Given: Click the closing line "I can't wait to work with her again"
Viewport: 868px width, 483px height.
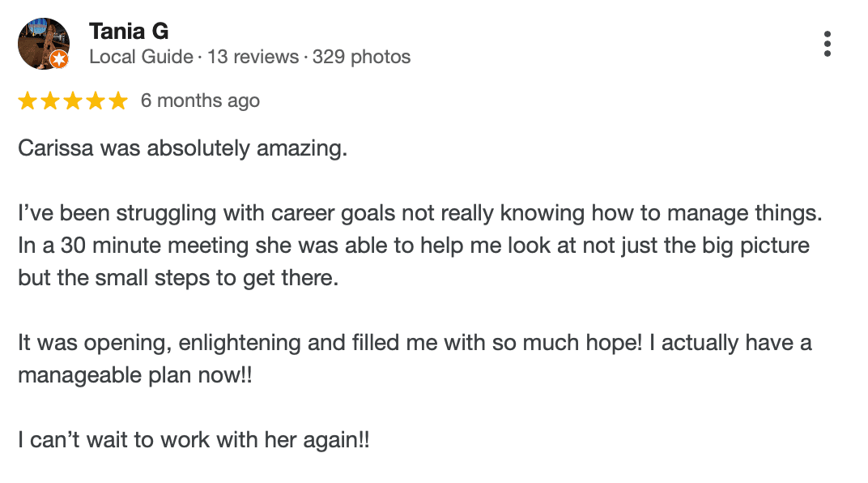Looking at the screenshot, I should (x=194, y=441).
